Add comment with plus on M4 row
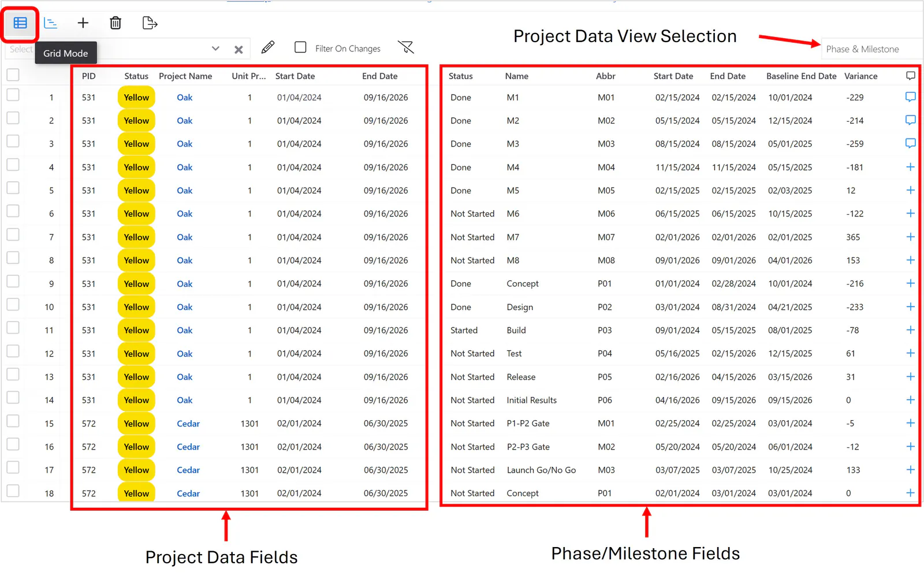The image size is (924, 580). point(911,167)
